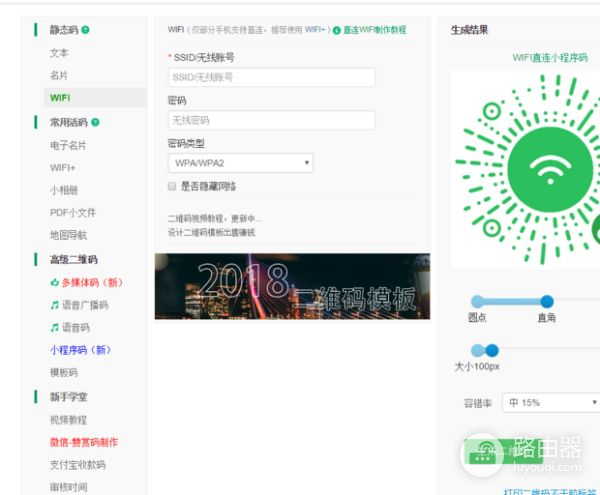Image resolution: width=600 pixels, height=495 pixels.
Task: Select the WIFI sidebar item
Action: pos(95,98)
